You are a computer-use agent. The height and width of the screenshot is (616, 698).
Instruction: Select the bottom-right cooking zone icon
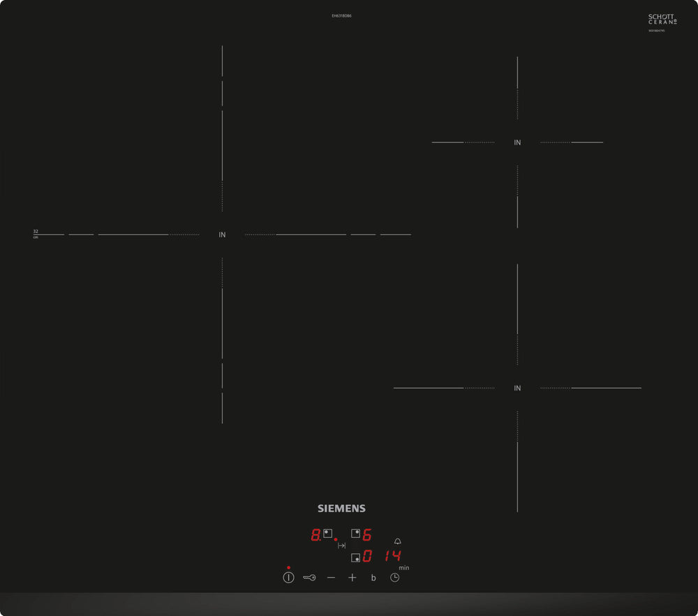pos(355,557)
